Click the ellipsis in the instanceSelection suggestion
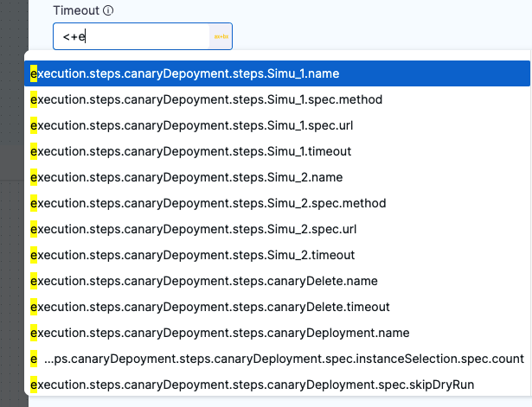 tap(52, 359)
